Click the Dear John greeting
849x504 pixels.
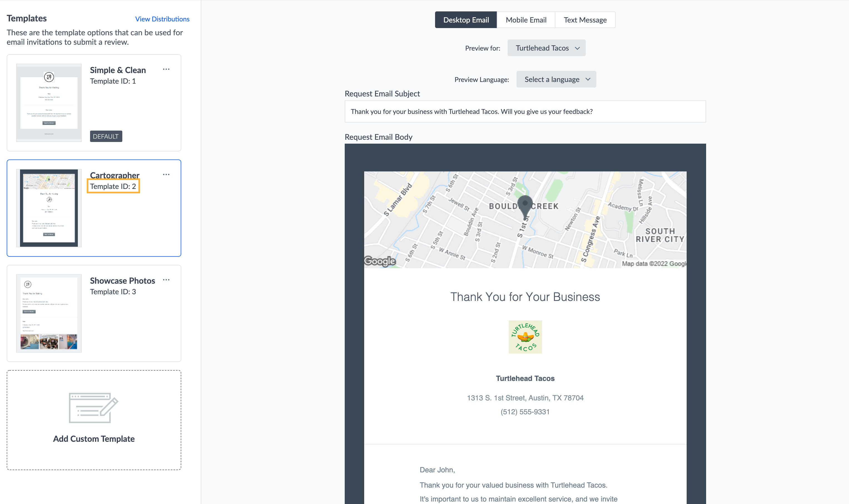437,470
